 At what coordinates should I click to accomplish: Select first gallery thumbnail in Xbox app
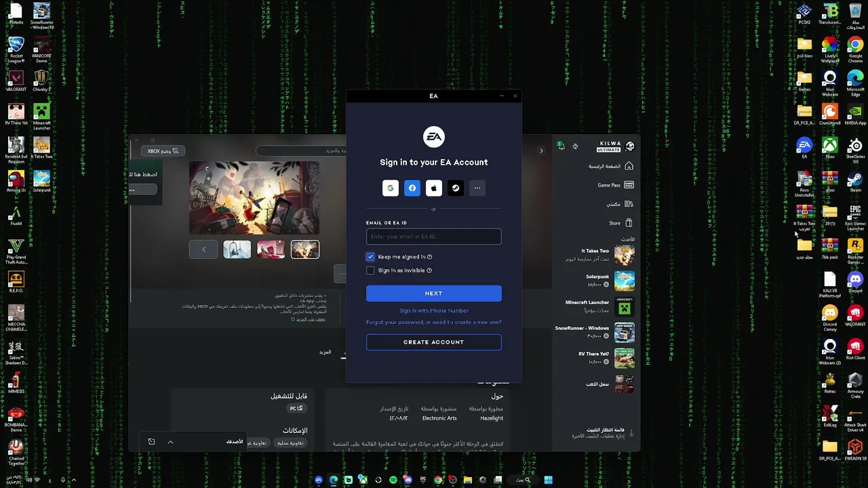237,250
